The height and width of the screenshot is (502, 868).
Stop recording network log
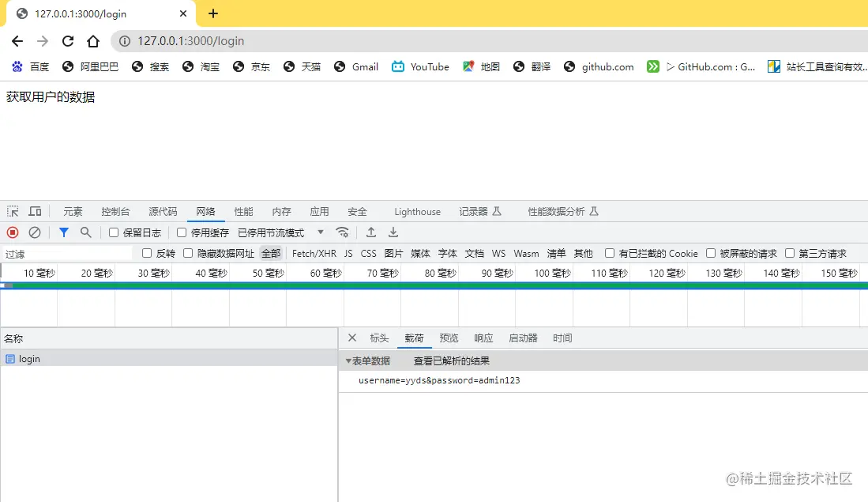13,232
